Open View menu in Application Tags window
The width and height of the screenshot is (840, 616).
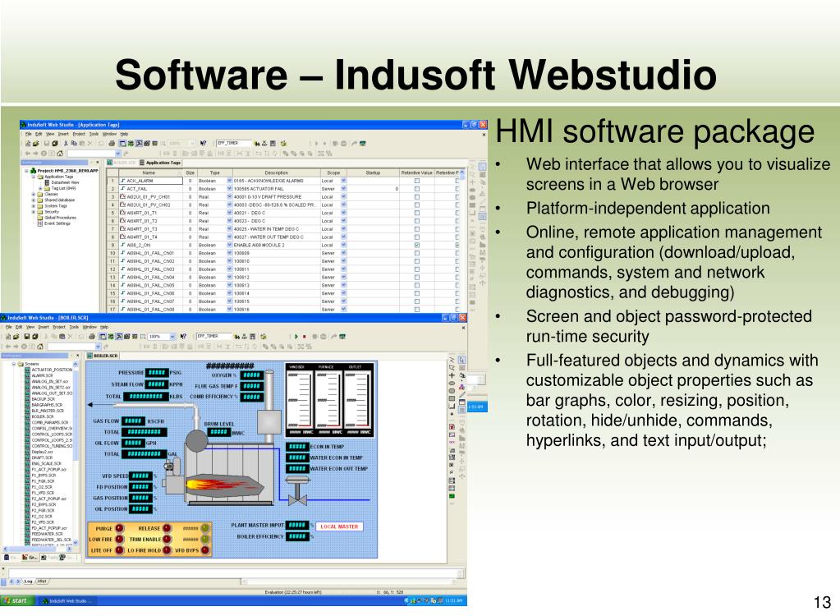(50, 134)
